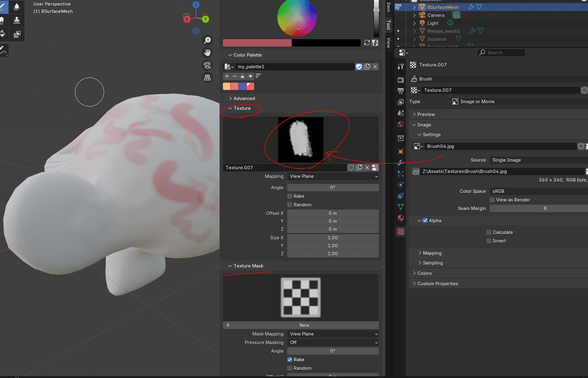588x378 pixels.
Task: Open the Material properties tab
Action: (x=401, y=218)
